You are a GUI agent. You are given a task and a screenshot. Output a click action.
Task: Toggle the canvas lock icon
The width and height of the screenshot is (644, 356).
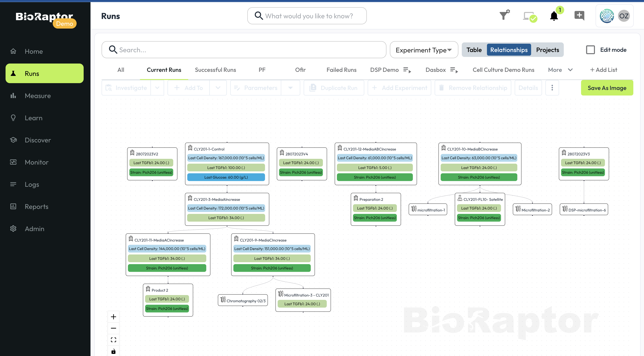point(113,351)
